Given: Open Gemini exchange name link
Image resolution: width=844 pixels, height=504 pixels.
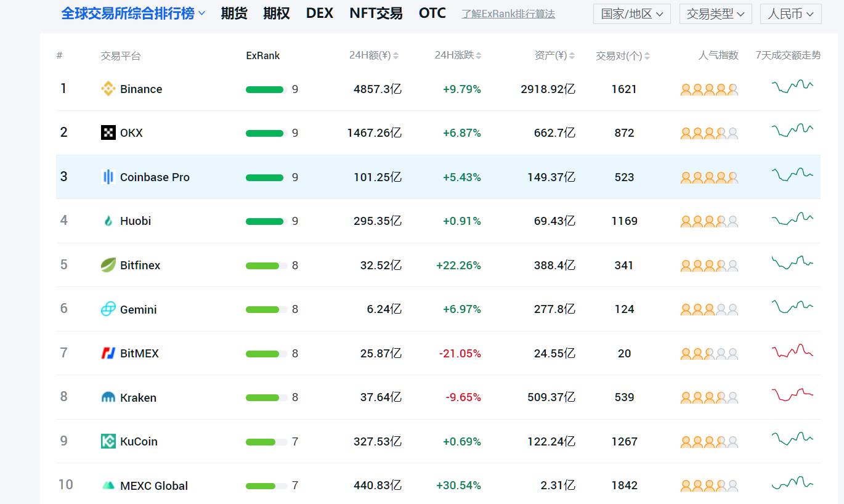Looking at the screenshot, I should [138, 309].
